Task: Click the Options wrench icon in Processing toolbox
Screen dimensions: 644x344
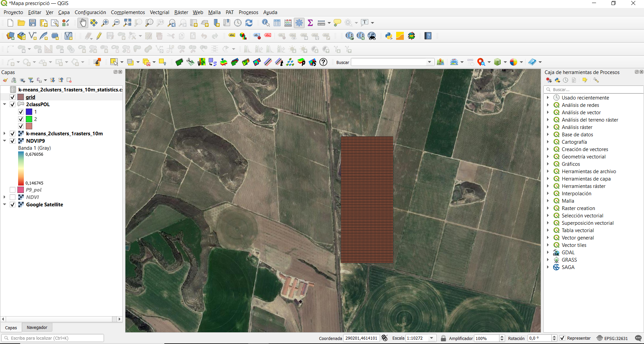Action: [x=596, y=80]
